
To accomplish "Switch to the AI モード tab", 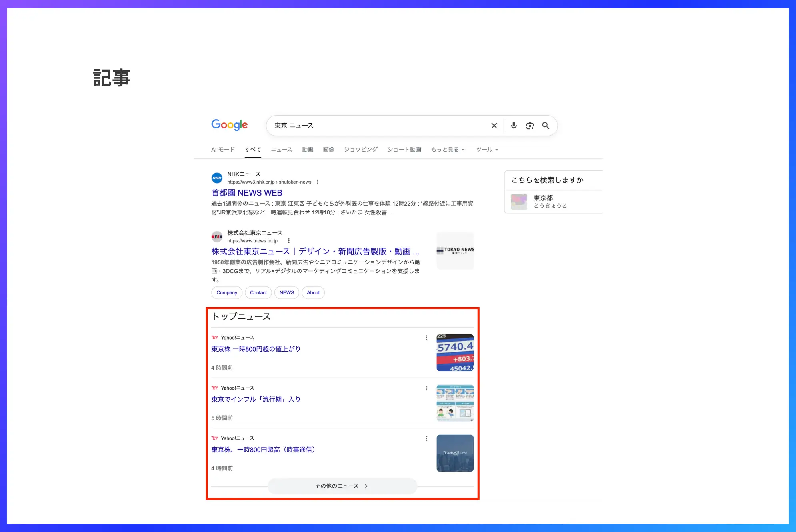I will 223,150.
